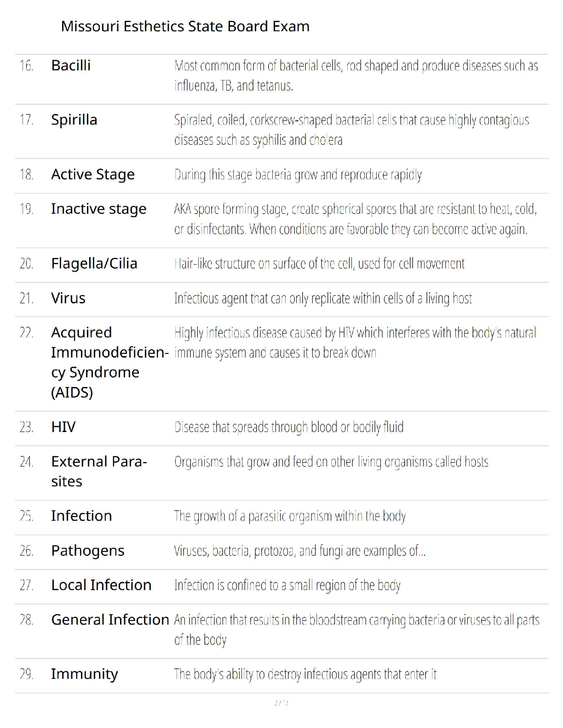Select the definition about spore forming stage
The image size is (563, 728).
[355, 219]
